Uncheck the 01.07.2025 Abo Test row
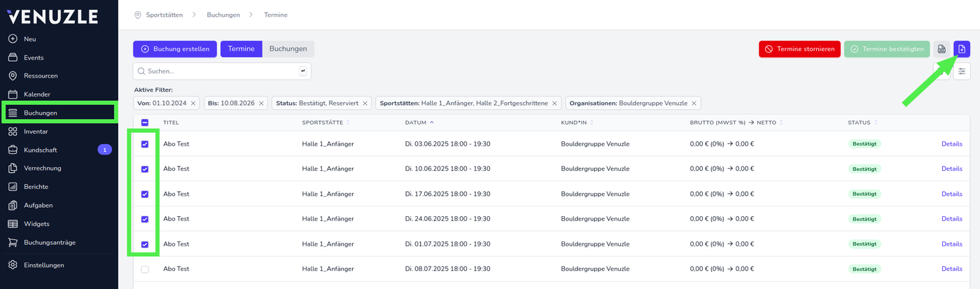 click(x=145, y=244)
